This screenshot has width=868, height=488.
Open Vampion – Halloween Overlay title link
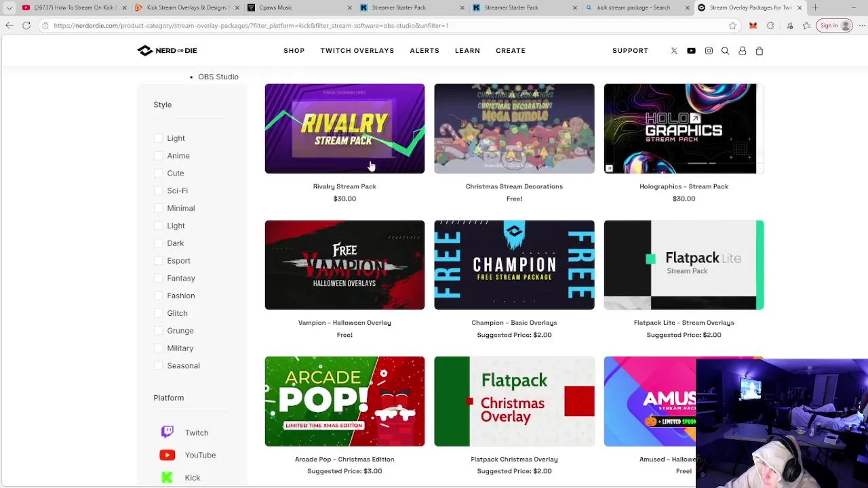344,323
